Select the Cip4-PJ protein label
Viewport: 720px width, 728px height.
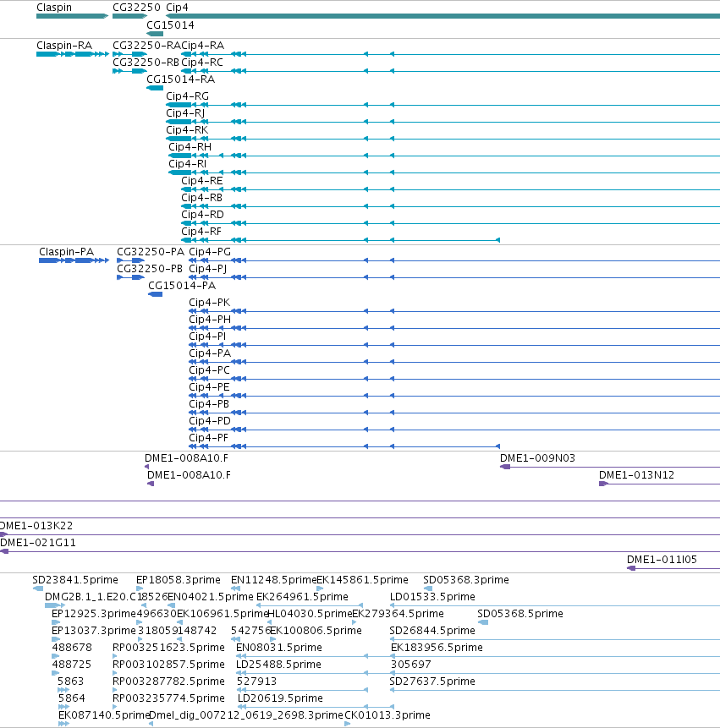(207, 268)
